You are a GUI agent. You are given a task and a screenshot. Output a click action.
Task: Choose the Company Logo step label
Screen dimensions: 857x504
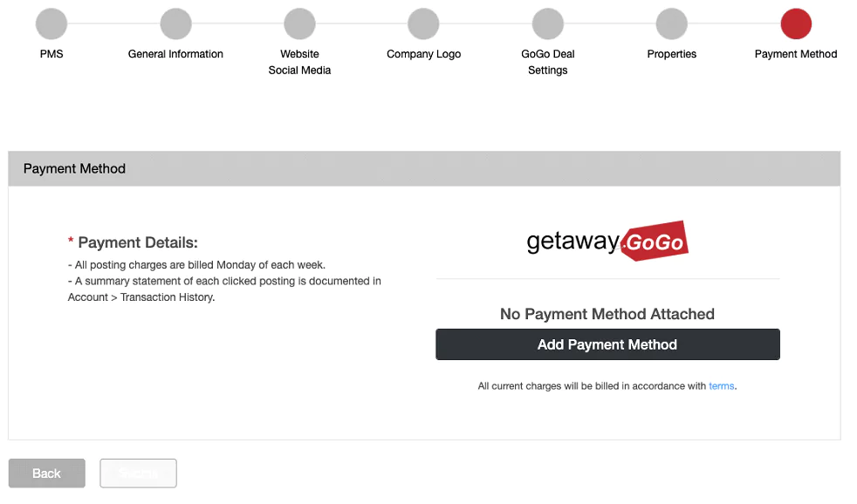(x=423, y=54)
